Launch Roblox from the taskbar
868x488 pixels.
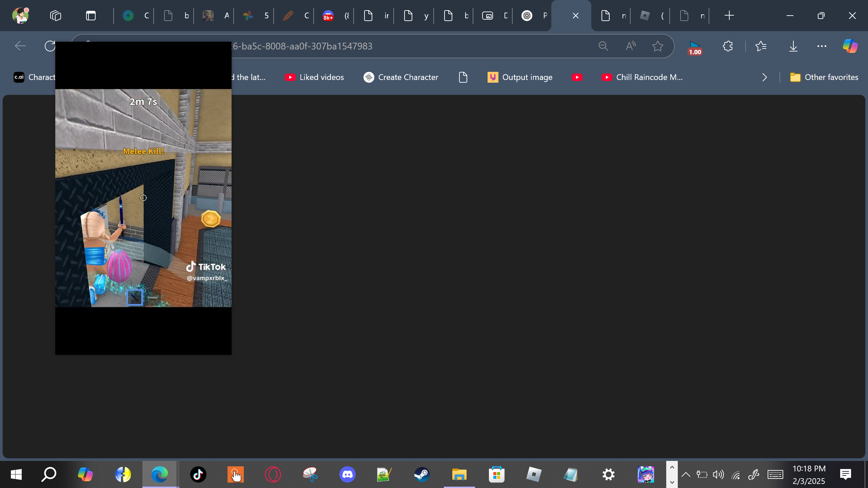(534, 474)
